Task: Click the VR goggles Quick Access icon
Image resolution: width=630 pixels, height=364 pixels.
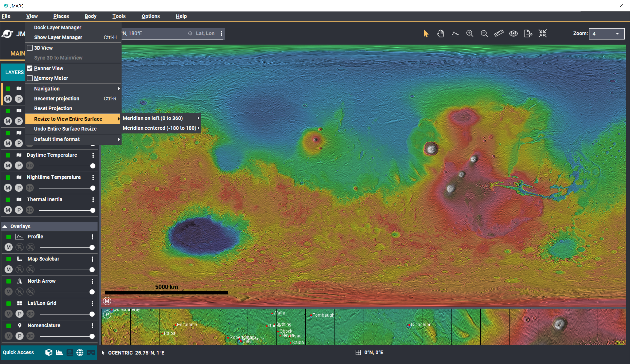Action: point(91,352)
